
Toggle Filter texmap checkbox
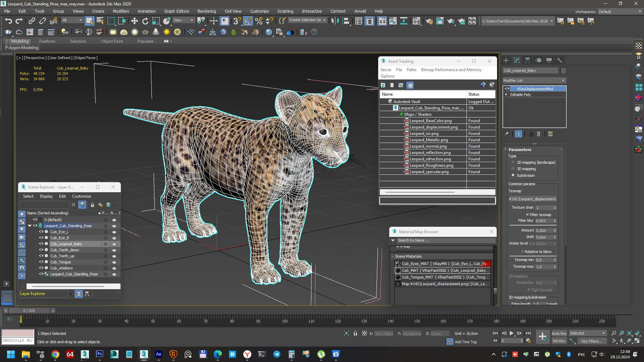528,215
